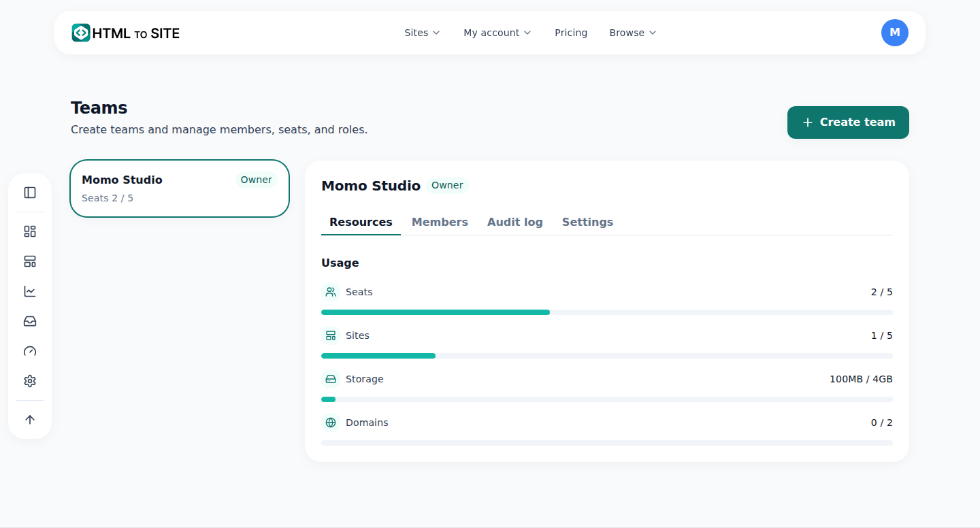This screenshot has width=980, height=528.
Task: Click the "Seats 2 / 5" card text
Action: pos(108,198)
